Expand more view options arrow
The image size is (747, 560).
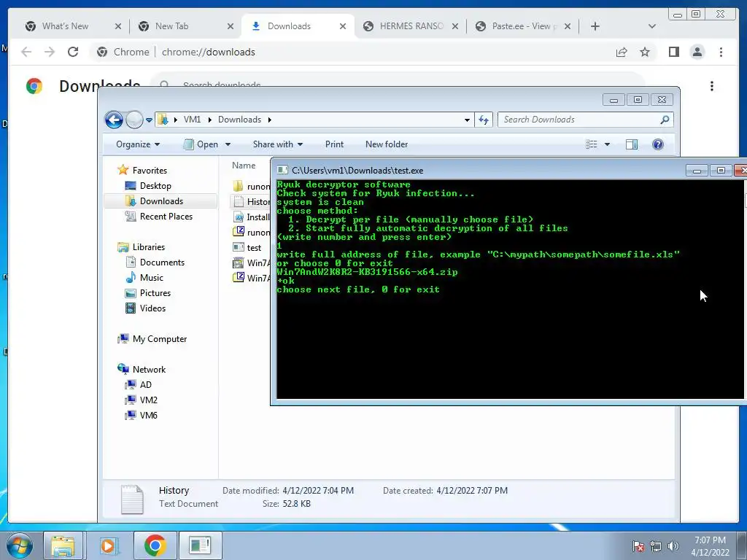click(607, 144)
